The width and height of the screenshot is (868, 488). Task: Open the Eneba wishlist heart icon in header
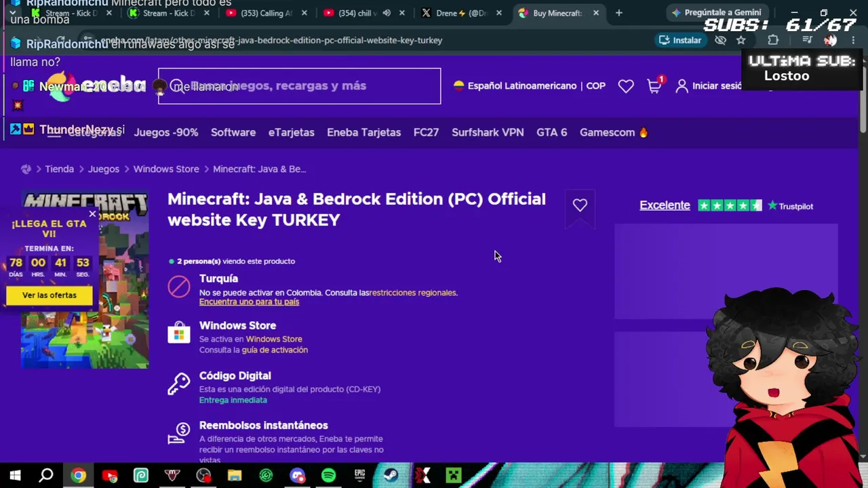click(626, 86)
